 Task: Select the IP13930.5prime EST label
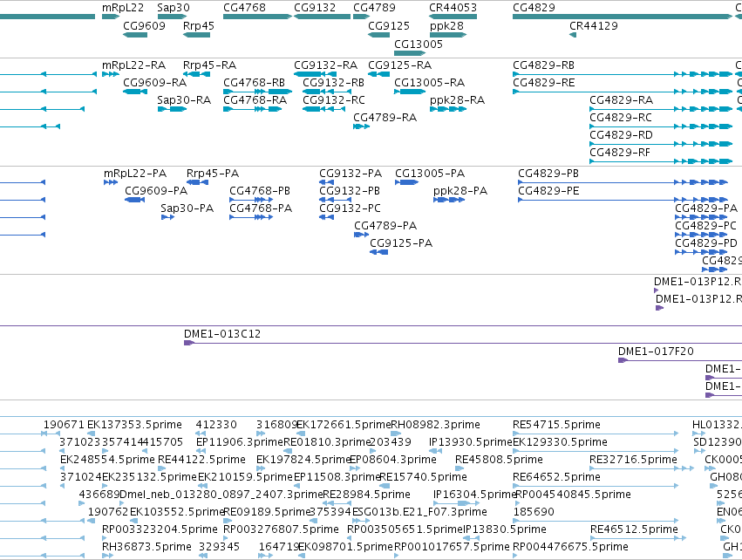tap(471, 442)
